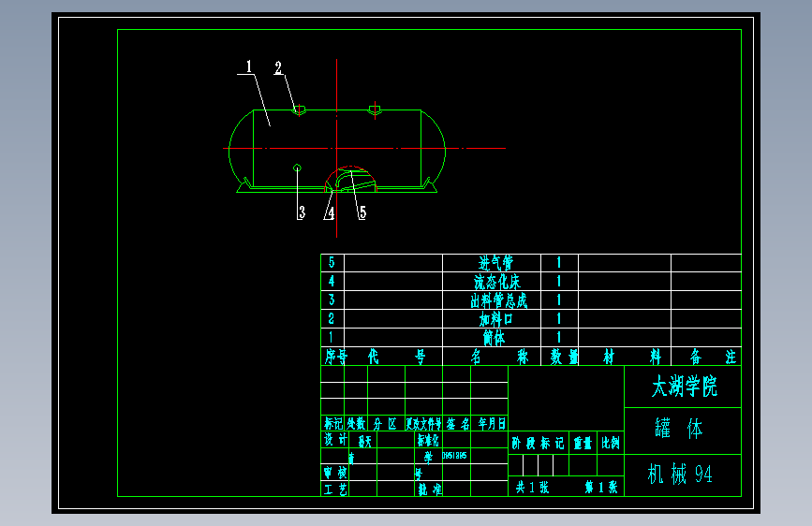Click the 分区 cell in revision table
812x526 pixels.
pyautogui.click(x=385, y=424)
